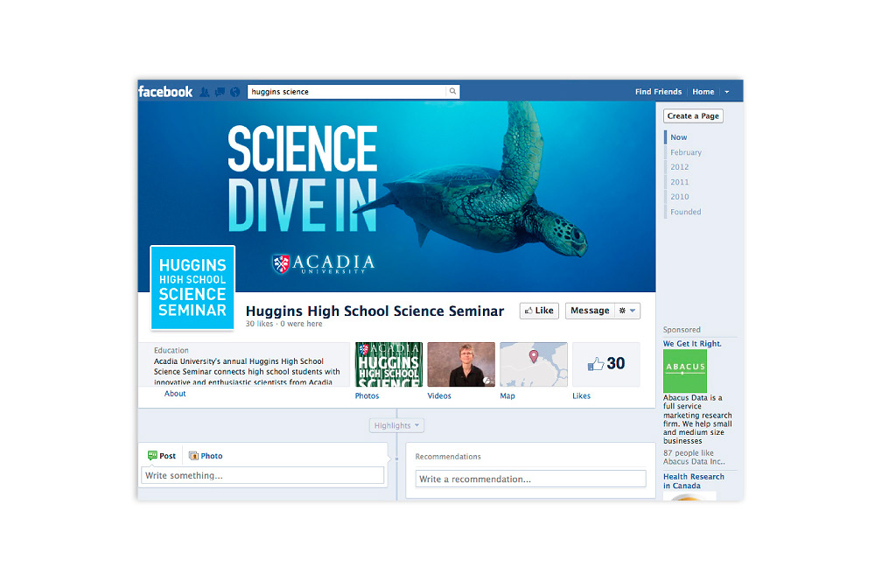Select the Post tab in composer
The width and height of the screenshot is (882, 588).
[162, 456]
